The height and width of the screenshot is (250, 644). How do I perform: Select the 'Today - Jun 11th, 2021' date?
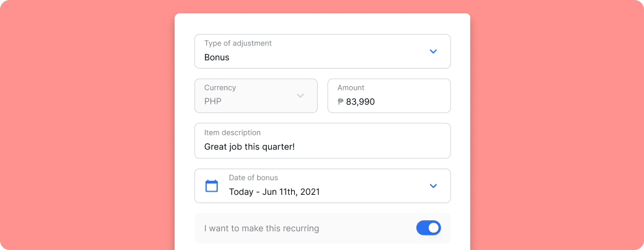tap(274, 192)
